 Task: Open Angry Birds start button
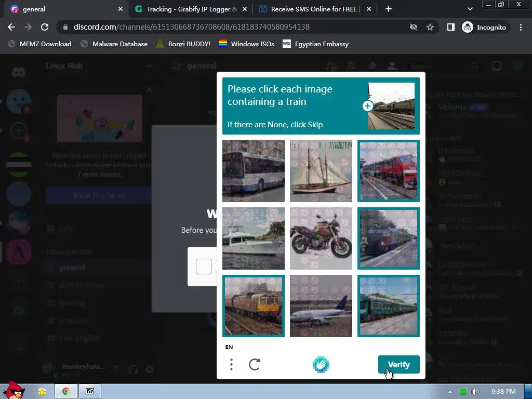[13, 390]
